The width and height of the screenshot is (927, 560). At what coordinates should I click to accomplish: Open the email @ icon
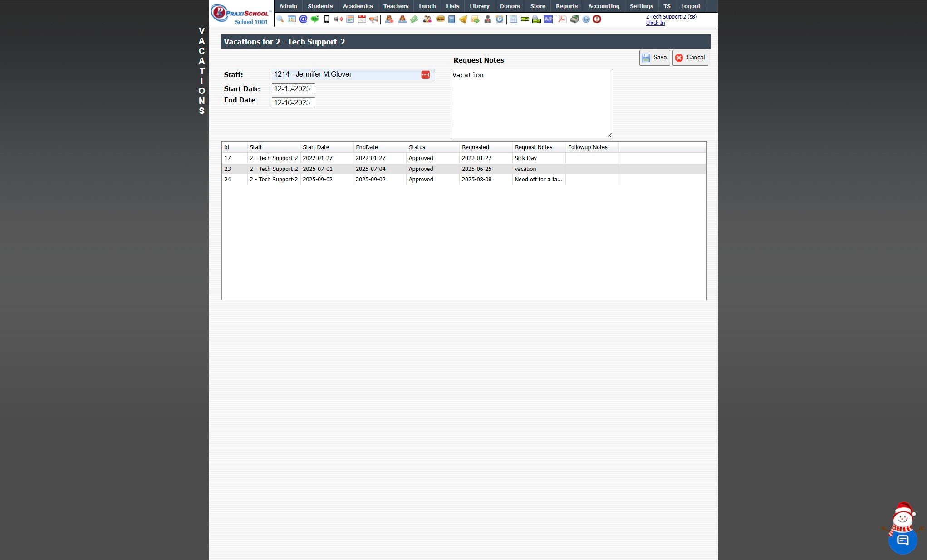pyautogui.click(x=303, y=19)
